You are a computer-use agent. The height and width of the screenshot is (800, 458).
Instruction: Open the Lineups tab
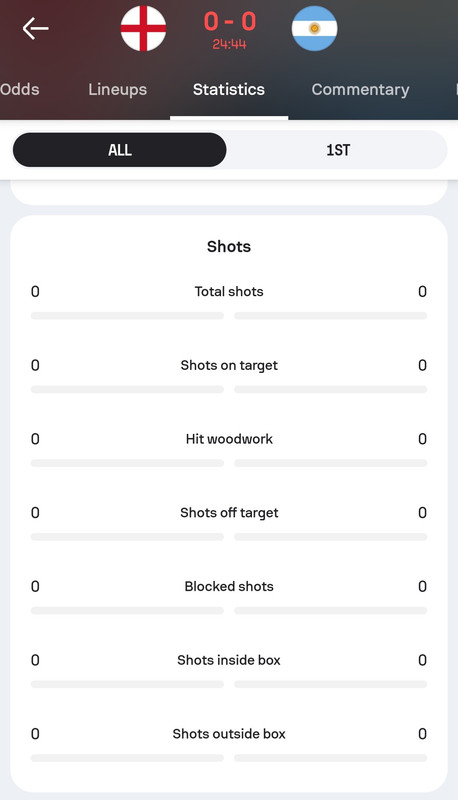117,89
